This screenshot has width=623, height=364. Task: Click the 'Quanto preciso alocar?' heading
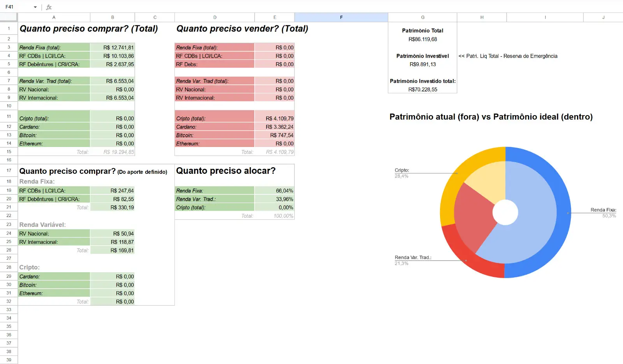tap(226, 171)
